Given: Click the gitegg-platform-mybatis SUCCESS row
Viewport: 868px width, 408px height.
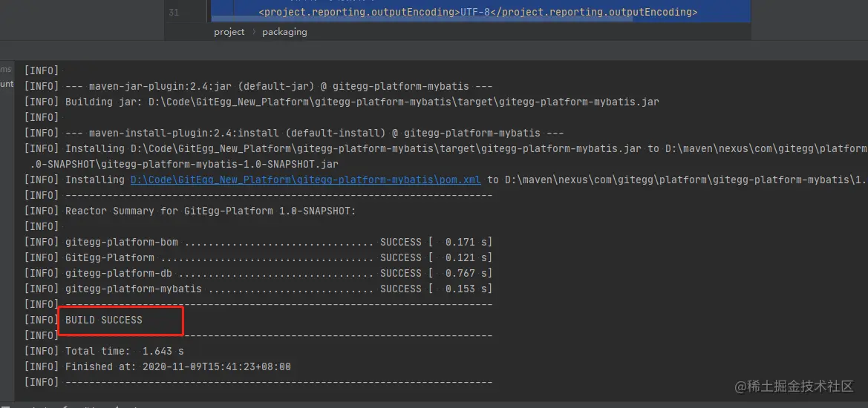Looking at the screenshot, I should (278, 289).
